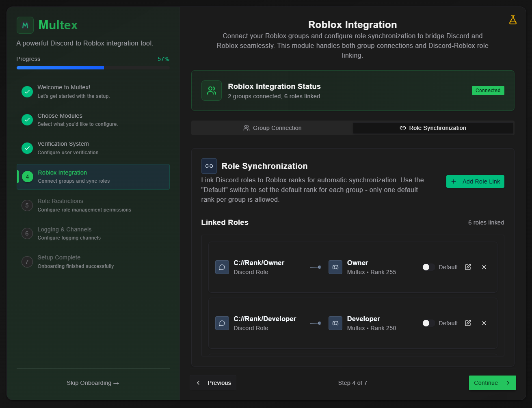Click 'Step 4 of 7' text

pos(353,383)
